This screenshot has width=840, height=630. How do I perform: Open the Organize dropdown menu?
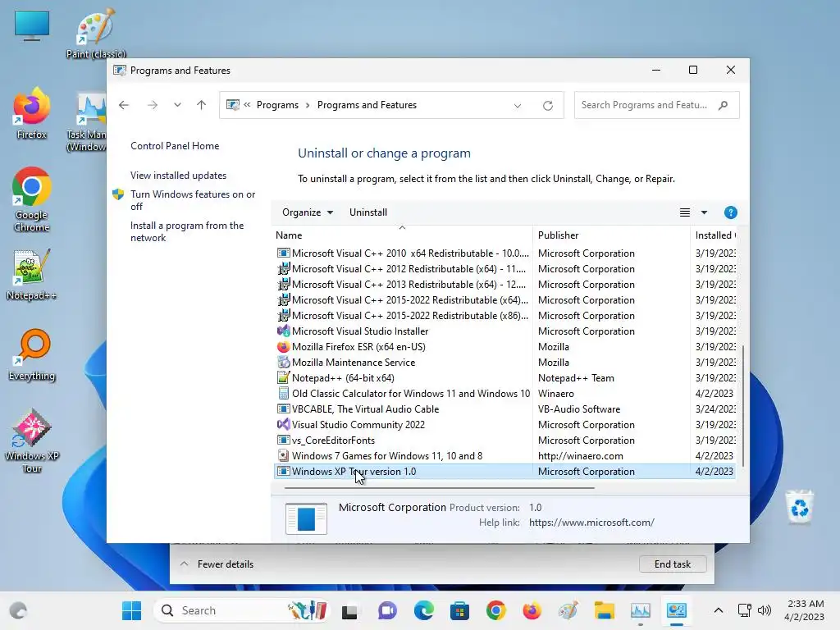(308, 212)
